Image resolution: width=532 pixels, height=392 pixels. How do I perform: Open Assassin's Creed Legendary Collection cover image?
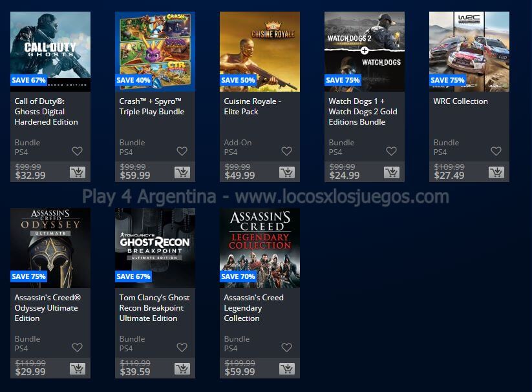click(x=260, y=248)
